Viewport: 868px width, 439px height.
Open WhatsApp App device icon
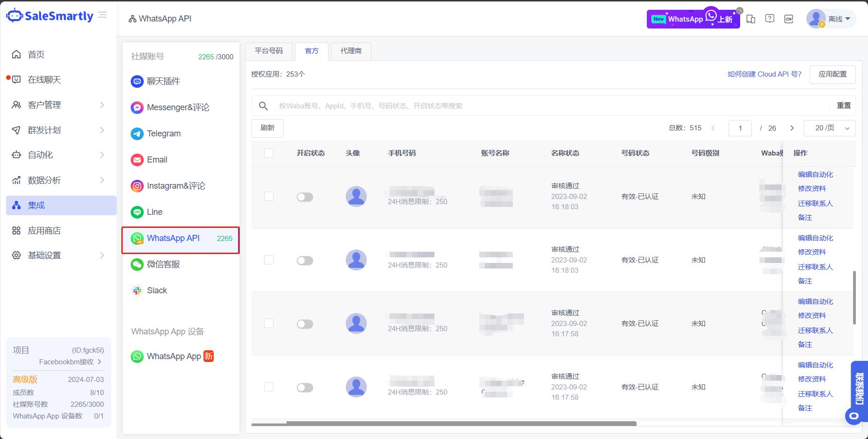click(137, 356)
